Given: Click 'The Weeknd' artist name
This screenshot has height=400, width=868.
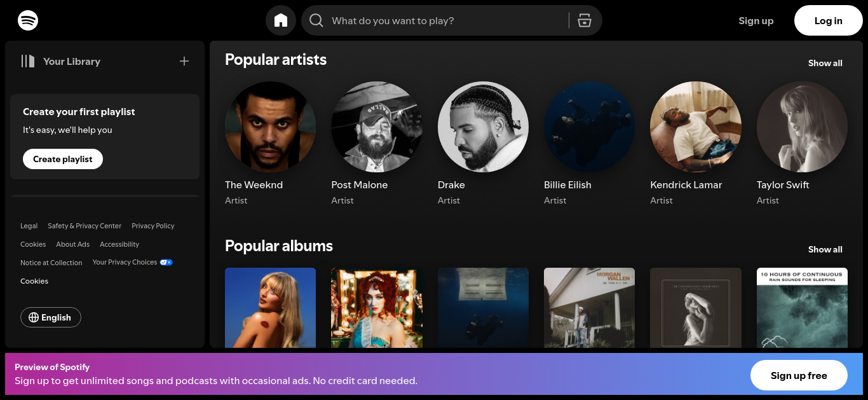Looking at the screenshot, I should [254, 185].
